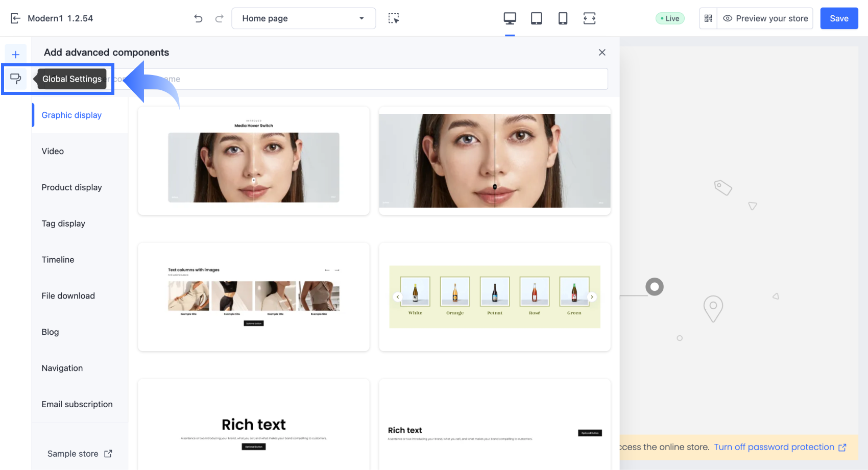Choose the wine bottle carousel thumbnail
Viewport: 868px width, 470px height.
(x=495, y=296)
